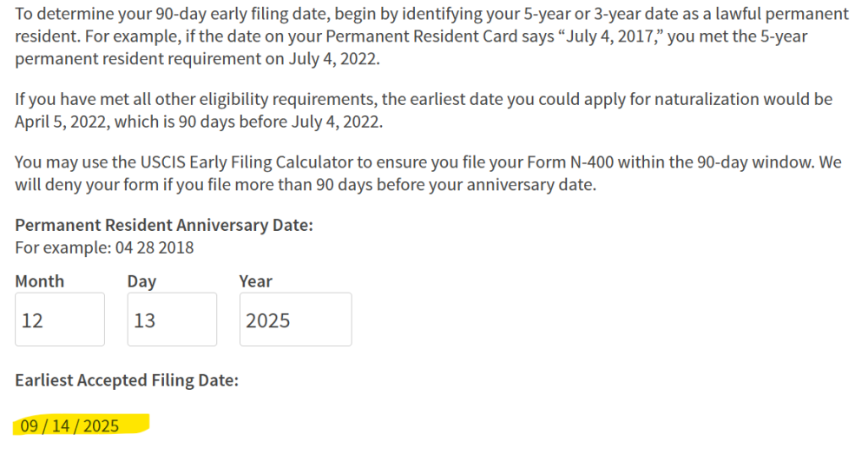Click the highlighted 09 / 14 / 2025 result date
Image resolution: width=868 pixels, height=461 pixels.
[69, 425]
